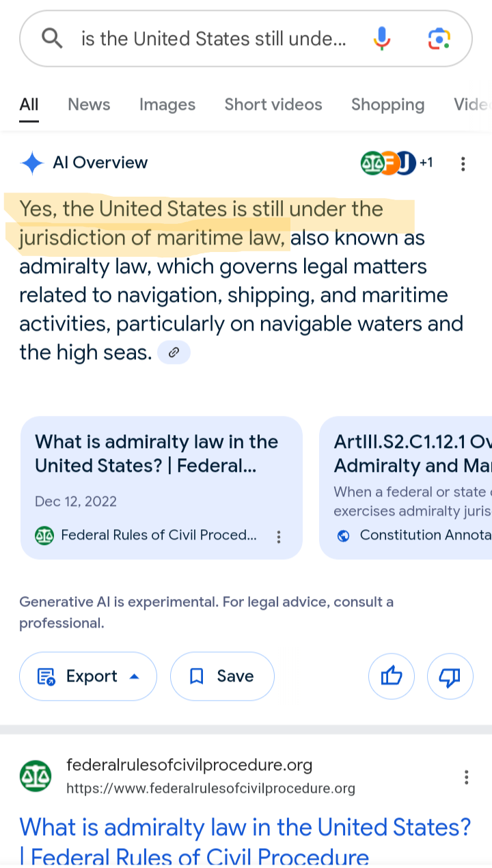
Task: Give the AI Overview a thumbs up
Action: [392, 677]
